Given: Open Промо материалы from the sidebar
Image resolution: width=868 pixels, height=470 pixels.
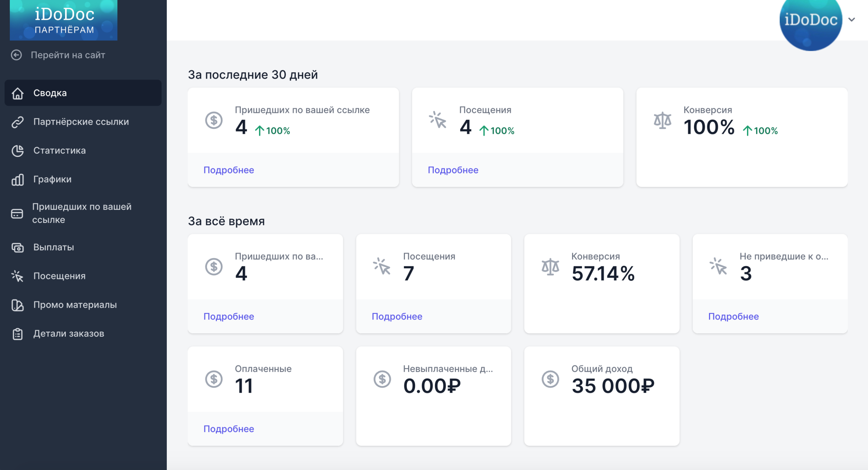Looking at the screenshot, I should (75, 304).
